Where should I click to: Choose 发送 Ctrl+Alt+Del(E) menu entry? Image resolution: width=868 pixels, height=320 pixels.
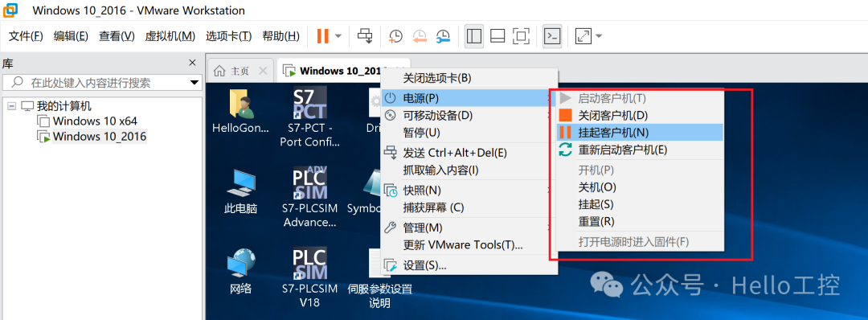coord(469,153)
